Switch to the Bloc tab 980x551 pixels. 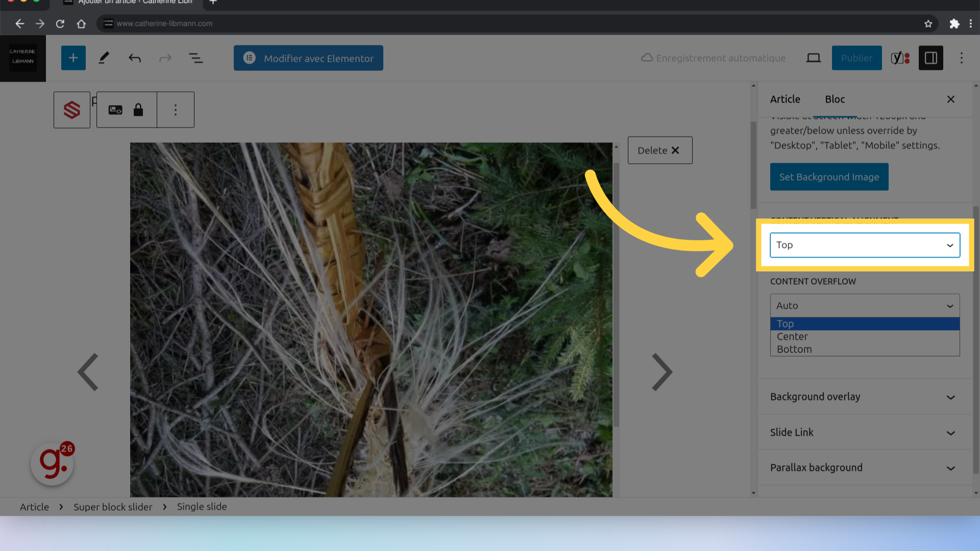[x=835, y=99]
